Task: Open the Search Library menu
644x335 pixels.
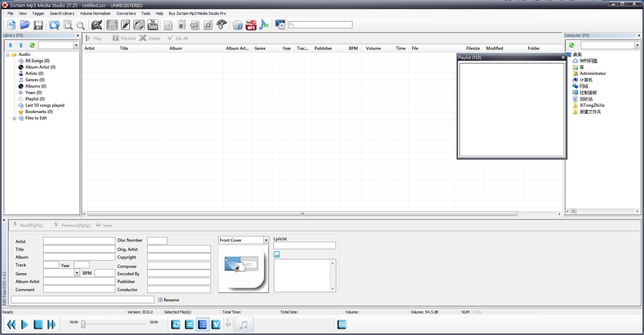Action: click(62, 13)
